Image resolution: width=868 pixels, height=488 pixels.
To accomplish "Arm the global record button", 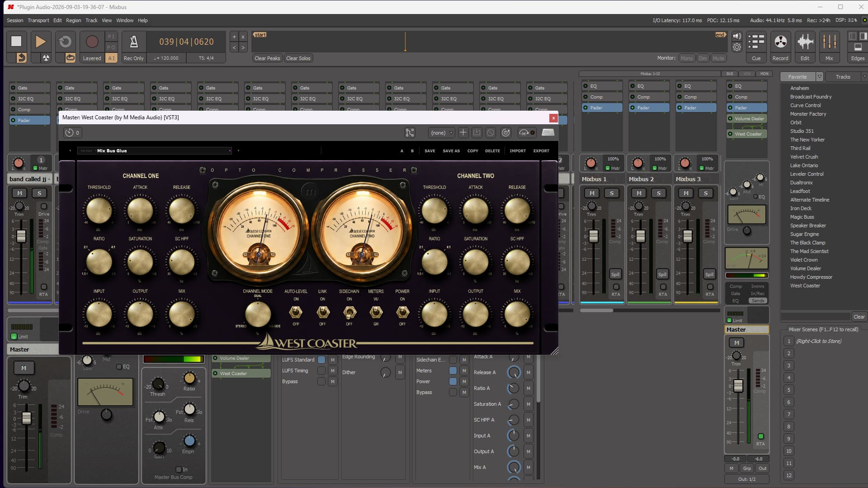I will click(x=92, y=42).
